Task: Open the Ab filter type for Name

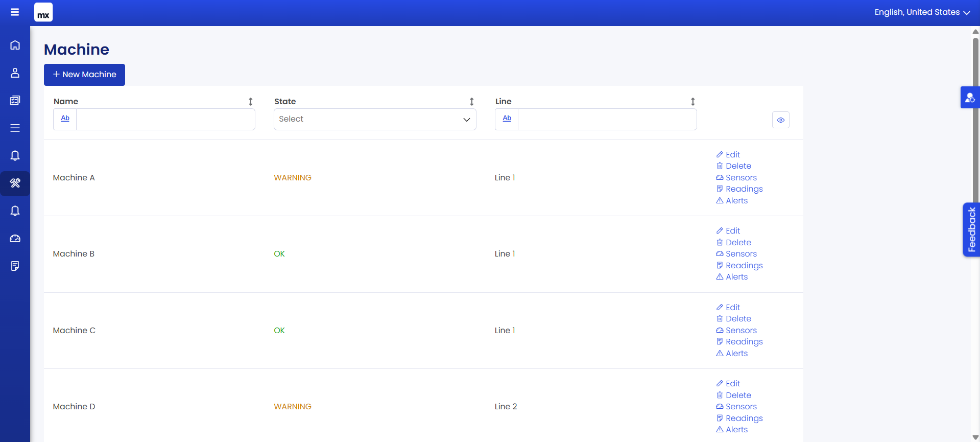Action: tap(65, 119)
